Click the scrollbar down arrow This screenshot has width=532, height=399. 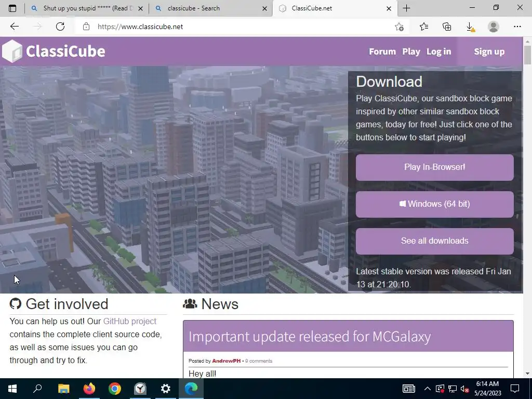(x=527, y=374)
